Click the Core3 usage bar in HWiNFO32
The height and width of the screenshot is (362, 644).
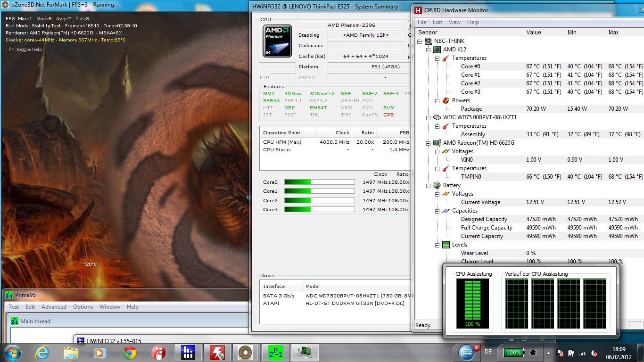pyautogui.click(x=320, y=209)
